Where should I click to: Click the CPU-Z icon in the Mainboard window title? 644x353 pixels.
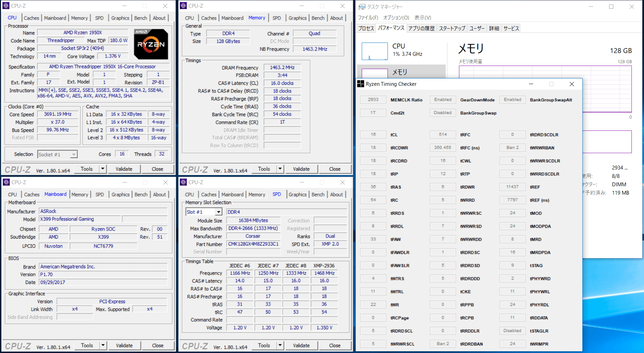tap(6, 182)
